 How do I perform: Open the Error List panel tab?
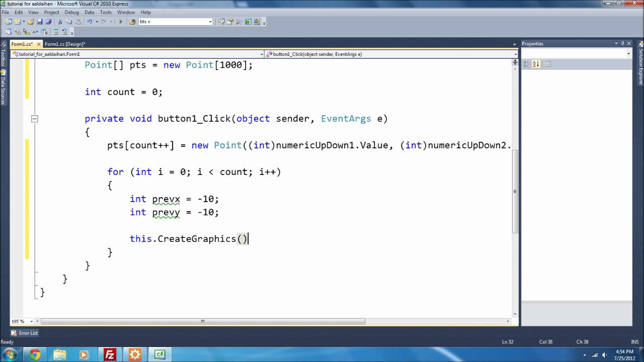25,333
